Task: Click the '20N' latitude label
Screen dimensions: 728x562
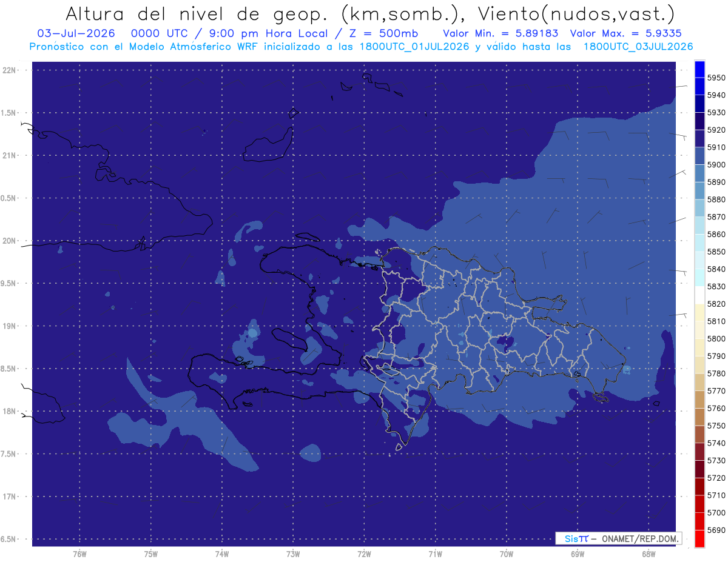Action: tap(10, 241)
